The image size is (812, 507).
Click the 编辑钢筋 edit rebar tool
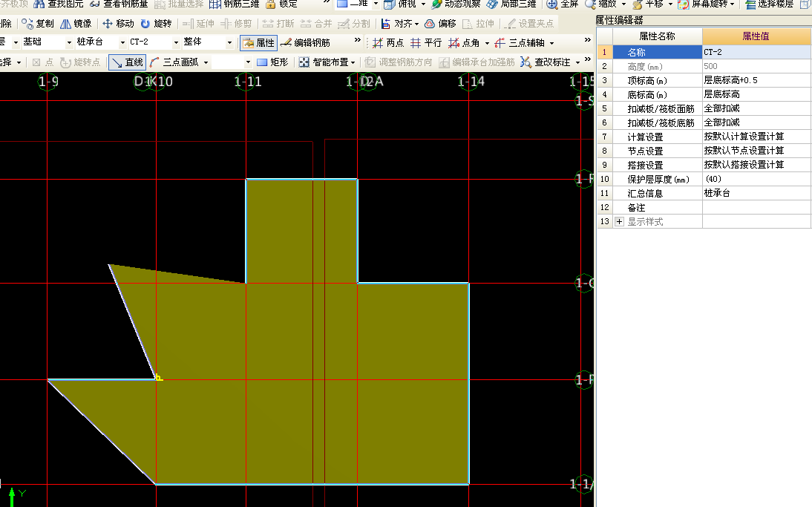click(305, 43)
